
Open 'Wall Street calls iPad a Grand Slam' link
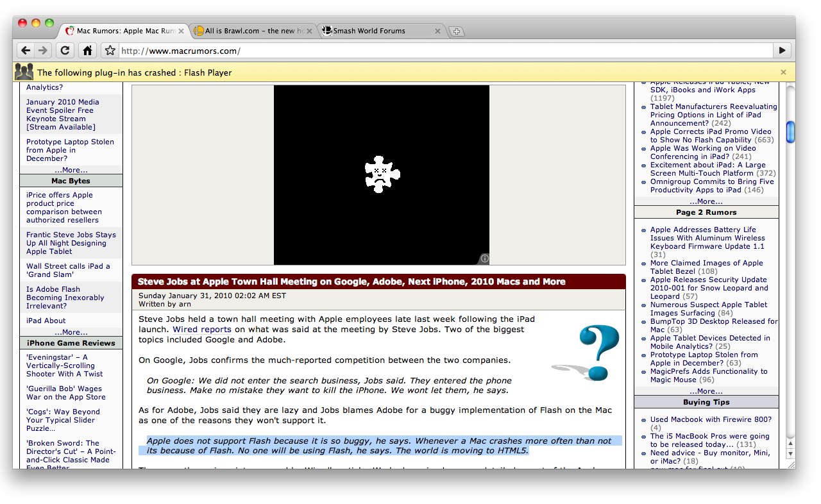tap(68, 270)
